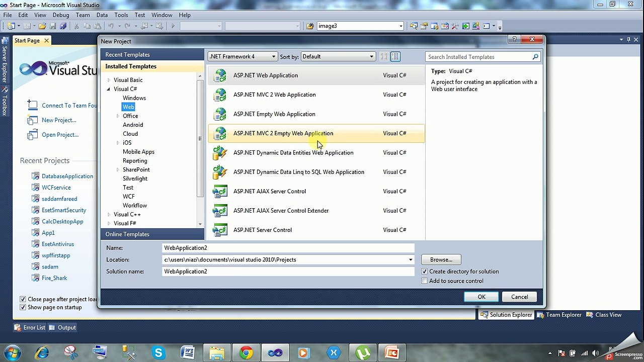
Task: Expand the SharePoint tree node
Action: click(118, 170)
